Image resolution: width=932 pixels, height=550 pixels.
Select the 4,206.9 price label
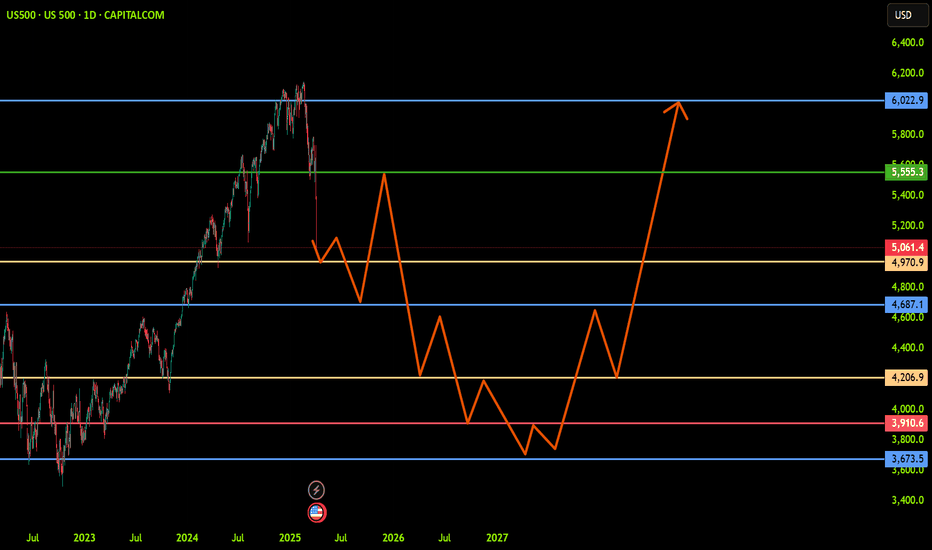(906, 378)
